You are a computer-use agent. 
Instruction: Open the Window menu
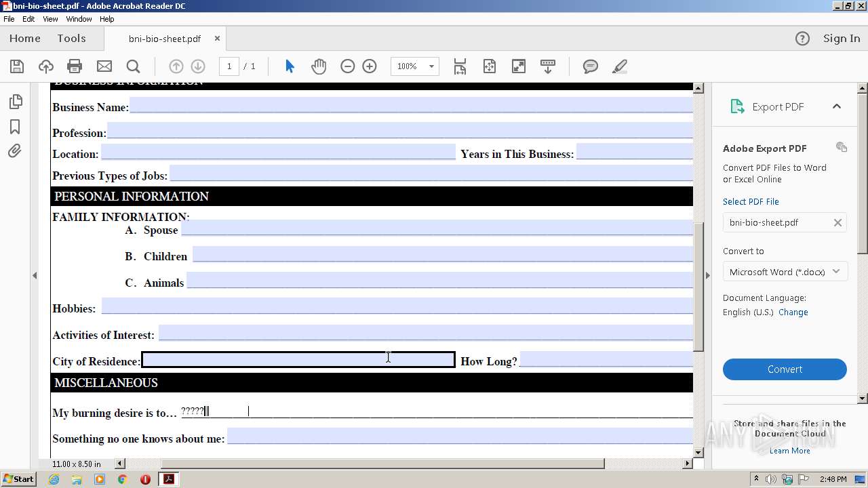(x=79, y=19)
